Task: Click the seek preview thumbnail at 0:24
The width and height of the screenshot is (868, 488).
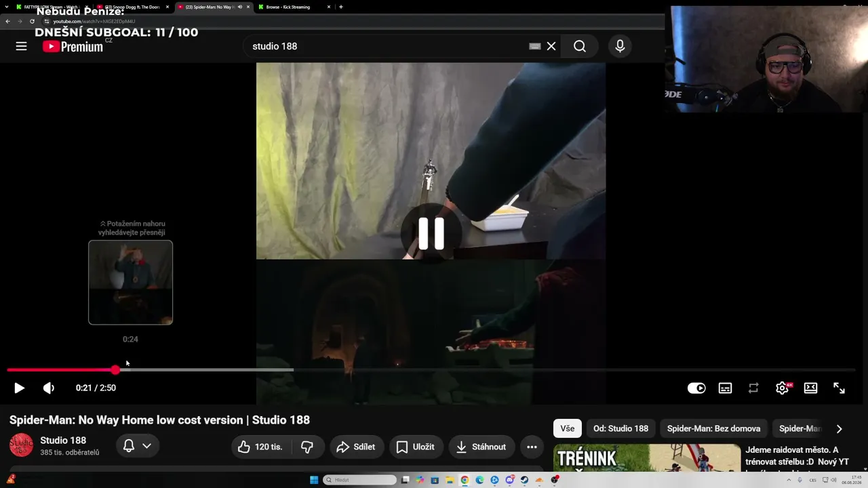Action: point(130,283)
